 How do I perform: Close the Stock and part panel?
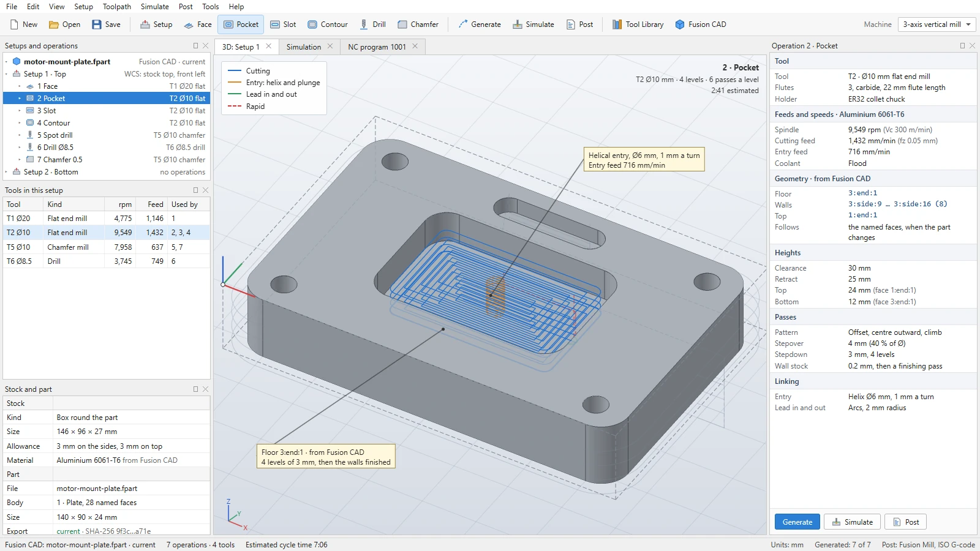tap(206, 389)
